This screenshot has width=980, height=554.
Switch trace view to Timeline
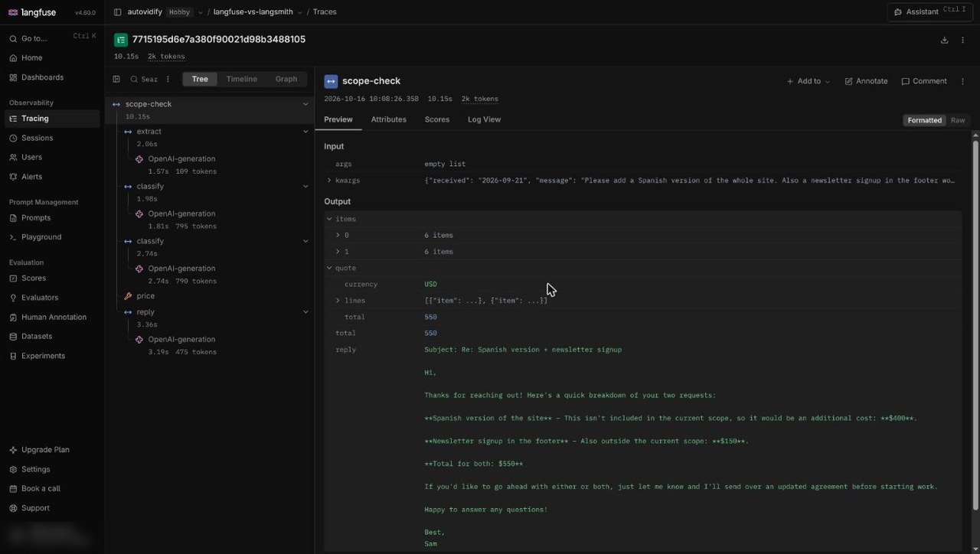[x=241, y=79]
